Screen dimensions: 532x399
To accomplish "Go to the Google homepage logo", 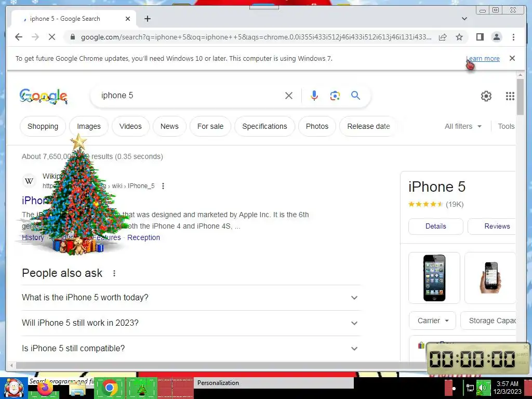I will coord(44,96).
